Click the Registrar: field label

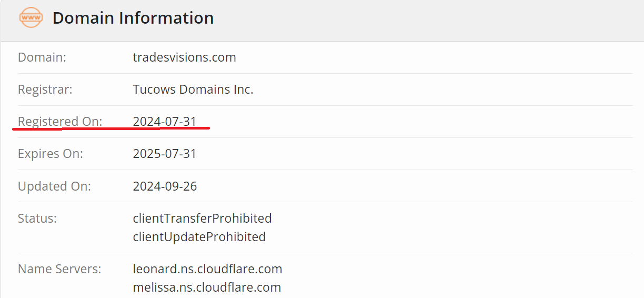click(45, 90)
